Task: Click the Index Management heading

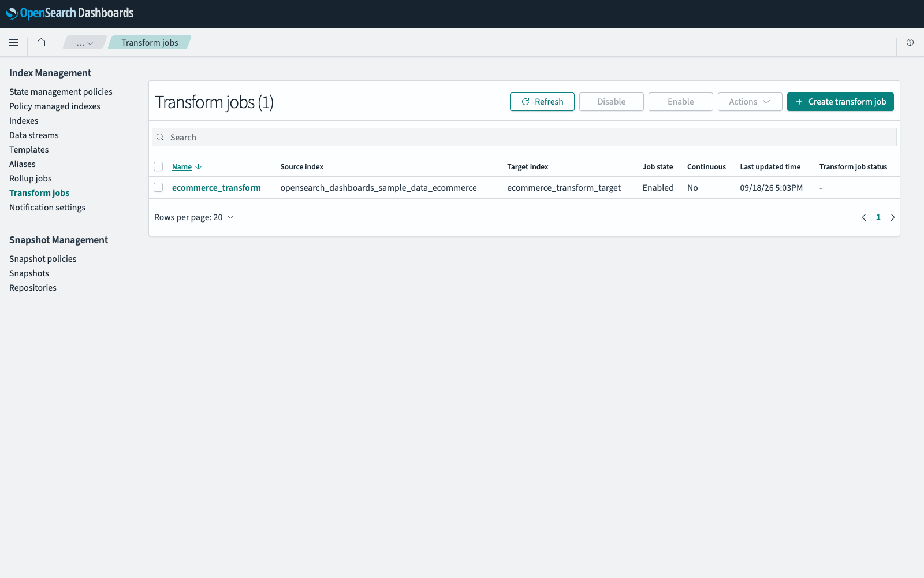Action: coord(50,73)
